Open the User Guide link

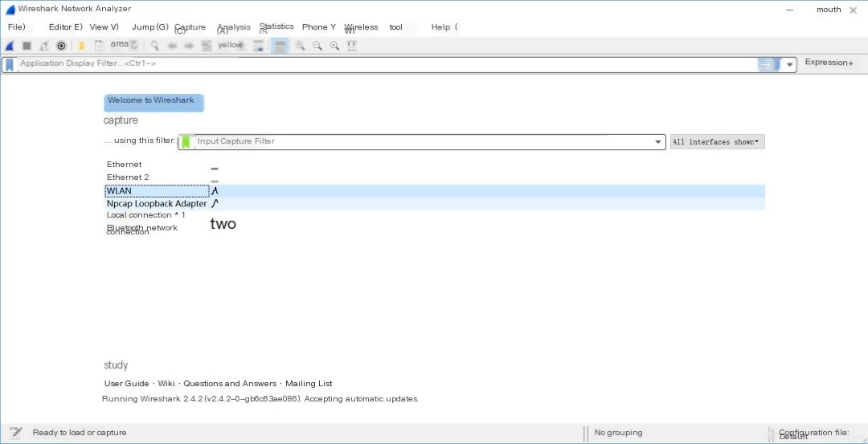127,383
